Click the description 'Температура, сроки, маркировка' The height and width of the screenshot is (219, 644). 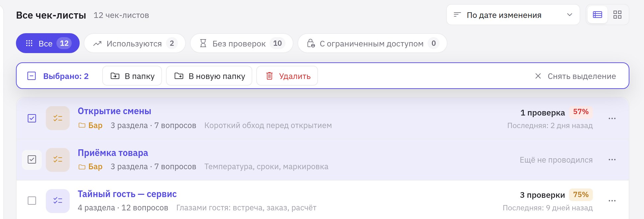(266, 167)
